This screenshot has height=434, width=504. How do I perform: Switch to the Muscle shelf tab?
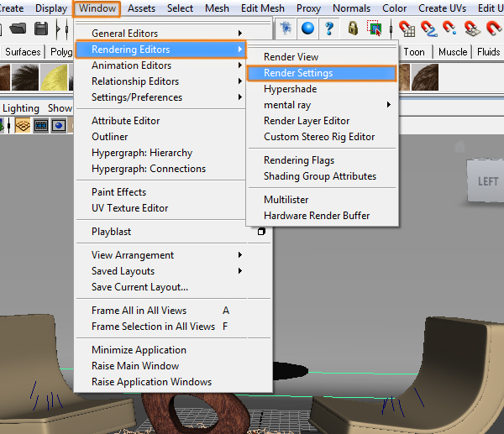[453, 52]
